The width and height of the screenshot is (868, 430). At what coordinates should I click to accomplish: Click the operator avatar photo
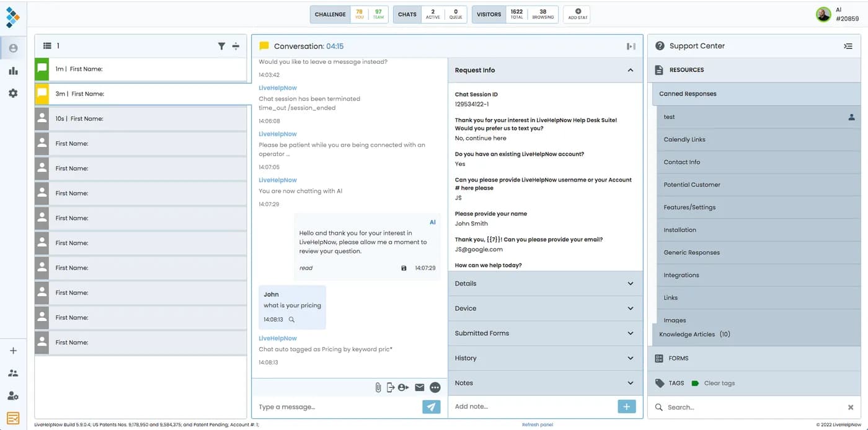[x=823, y=15]
